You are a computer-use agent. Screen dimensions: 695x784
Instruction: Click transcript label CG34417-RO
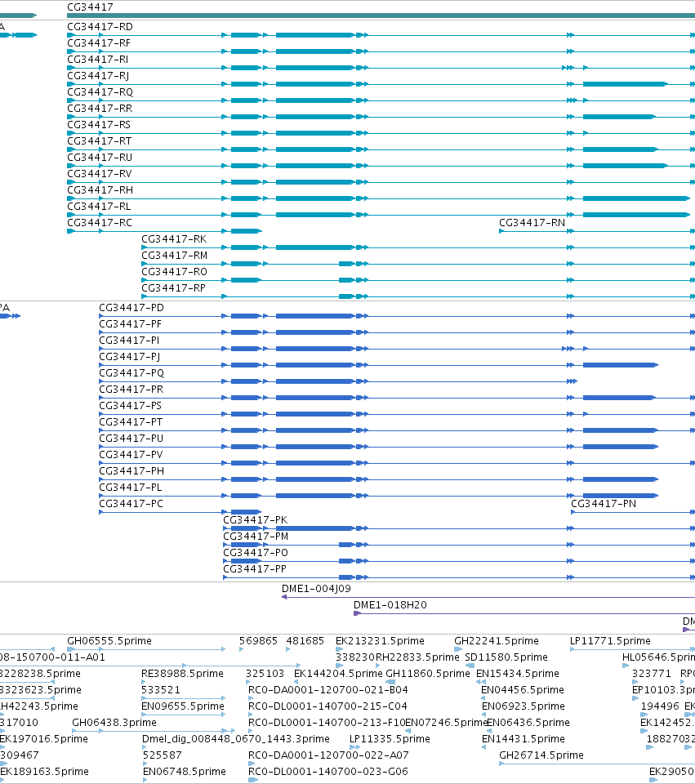(174, 272)
